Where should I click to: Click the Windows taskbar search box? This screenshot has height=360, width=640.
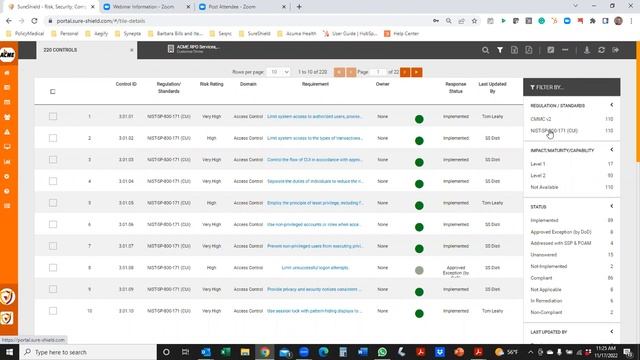(x=87, y=352)
